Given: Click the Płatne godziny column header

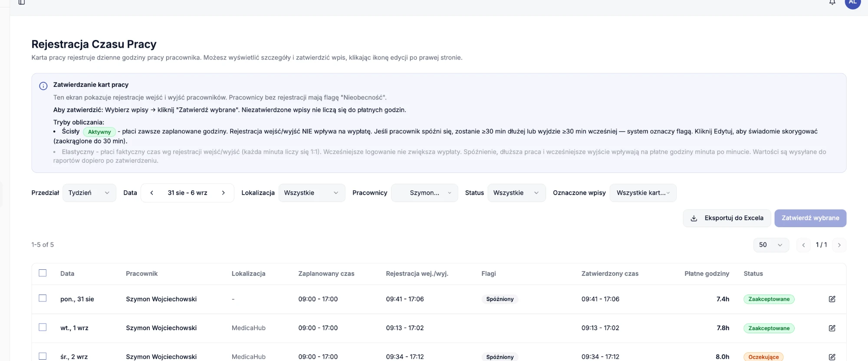Looking at the screenshot, I should tap(707, 274).
